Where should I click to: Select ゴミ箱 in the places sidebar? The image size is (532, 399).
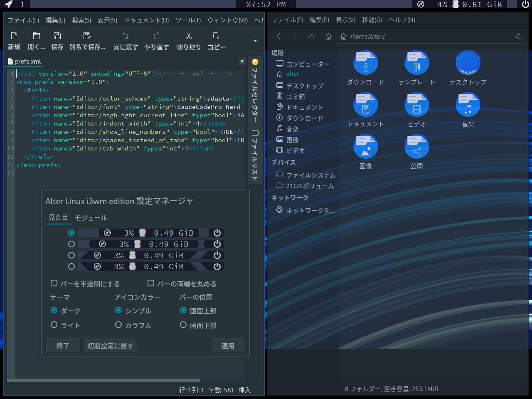pos(291,96)
